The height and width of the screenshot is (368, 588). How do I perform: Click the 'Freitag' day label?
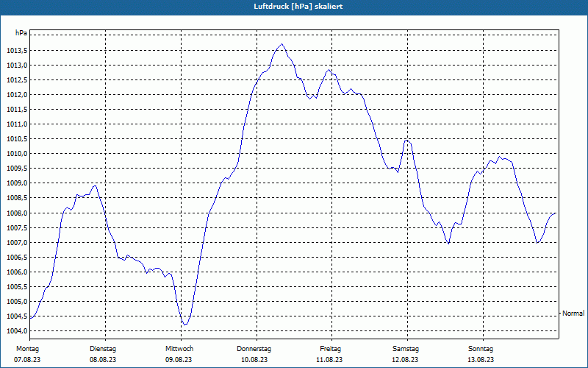(330, 349)
